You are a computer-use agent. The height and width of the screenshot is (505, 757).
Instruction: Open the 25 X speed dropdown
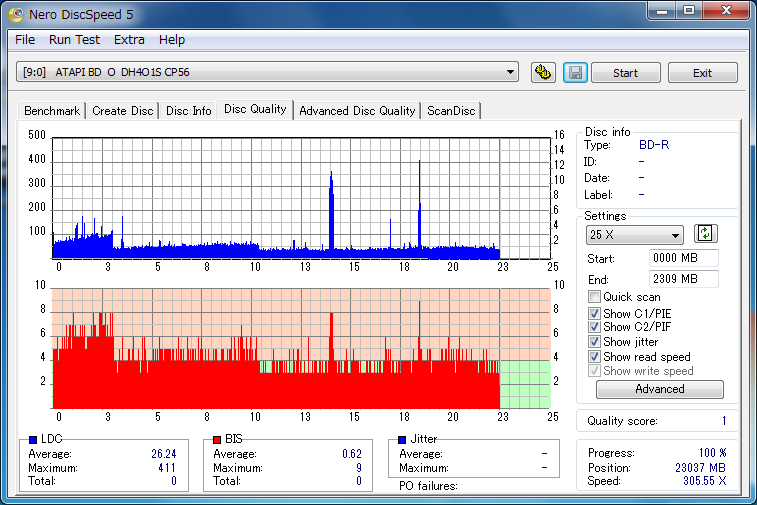[x=634, y=235]
